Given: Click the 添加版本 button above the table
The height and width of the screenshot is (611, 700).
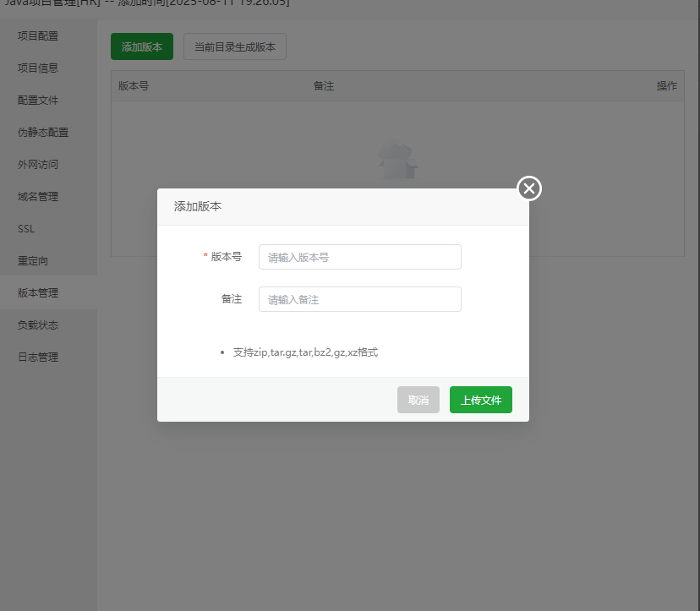Looking at the screenshot, I should tap(141, 47).
